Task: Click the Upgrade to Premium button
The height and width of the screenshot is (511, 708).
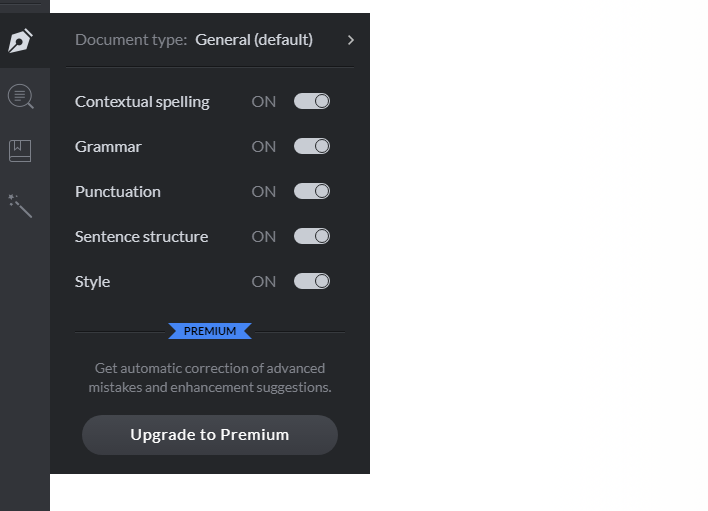Action: (x=210, y=435)
